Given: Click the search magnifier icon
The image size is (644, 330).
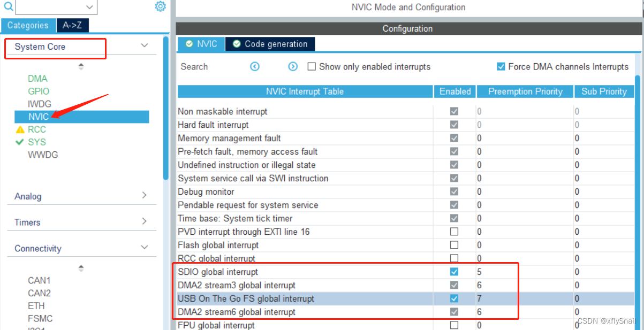Looking at the screenshot, I should [x=9, y=6].
